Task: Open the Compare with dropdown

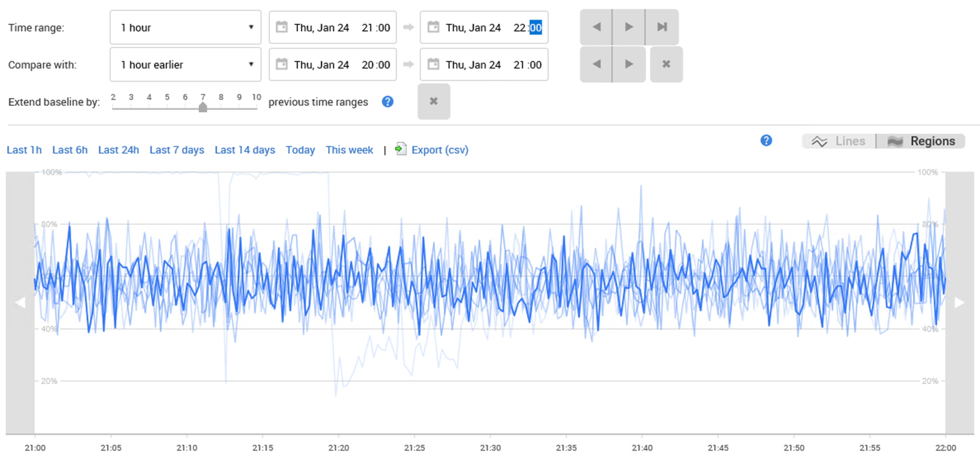Action: click(x=185, y=64)
